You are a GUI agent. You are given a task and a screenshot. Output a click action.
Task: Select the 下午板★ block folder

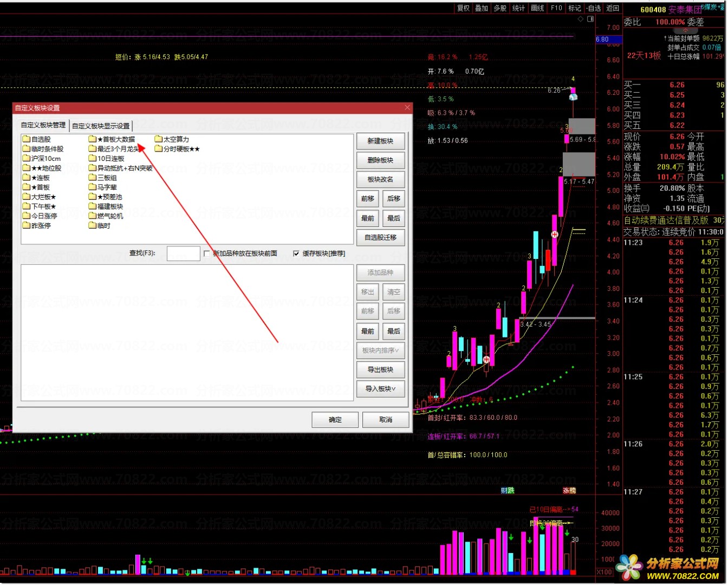pyautogui.click(x=40, y=206)
